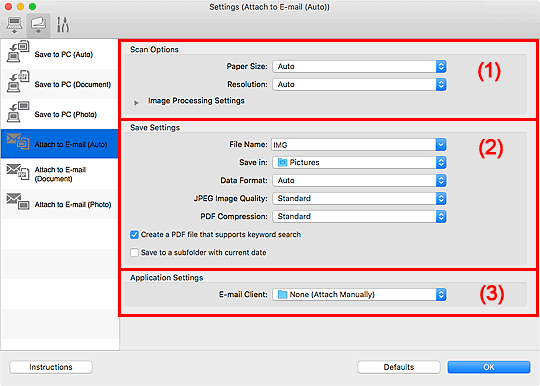Open File Name combo box arrow
Viewport: 540px width, 386px height.
click(x=441, y=145)
